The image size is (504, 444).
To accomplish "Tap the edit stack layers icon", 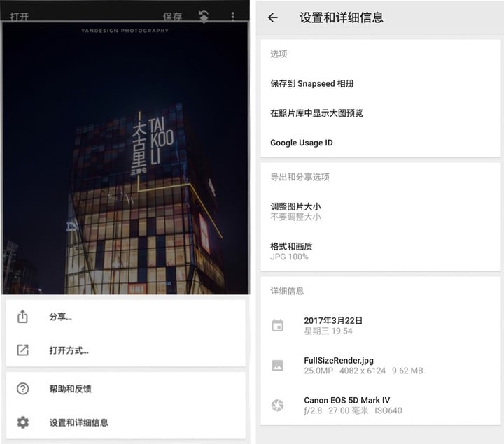I will point(204,17).
